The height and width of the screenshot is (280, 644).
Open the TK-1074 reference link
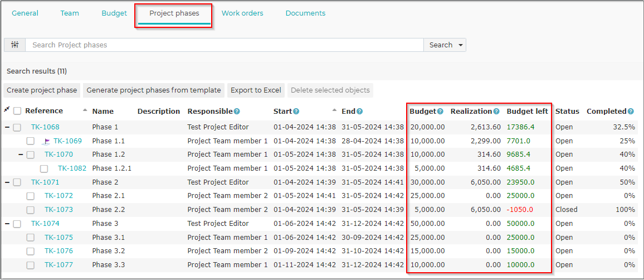[x=45, y=224]
